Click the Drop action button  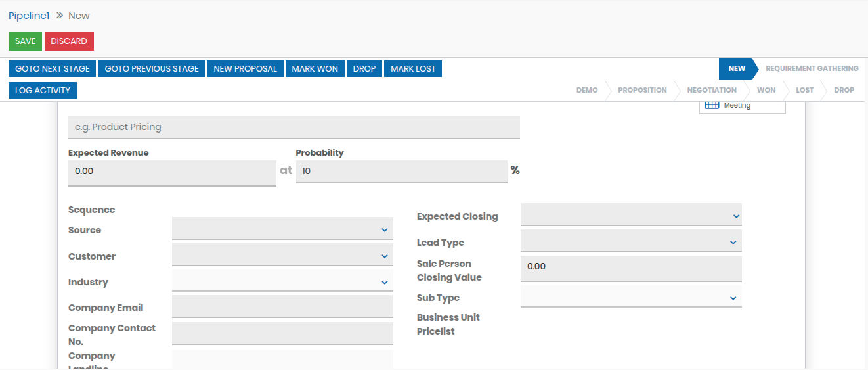[x=364, y=68]
